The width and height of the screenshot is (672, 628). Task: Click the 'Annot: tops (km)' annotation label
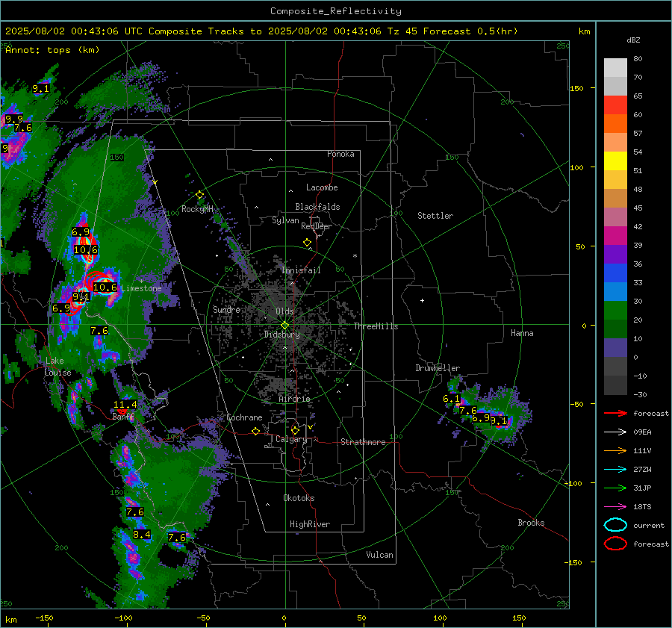point(52,50)
